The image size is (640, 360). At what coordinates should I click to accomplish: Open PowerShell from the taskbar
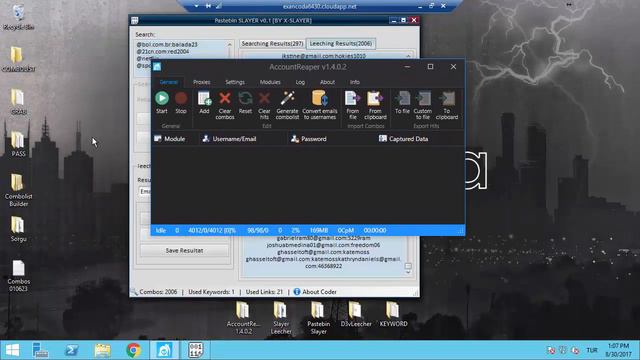pos(72,350)
